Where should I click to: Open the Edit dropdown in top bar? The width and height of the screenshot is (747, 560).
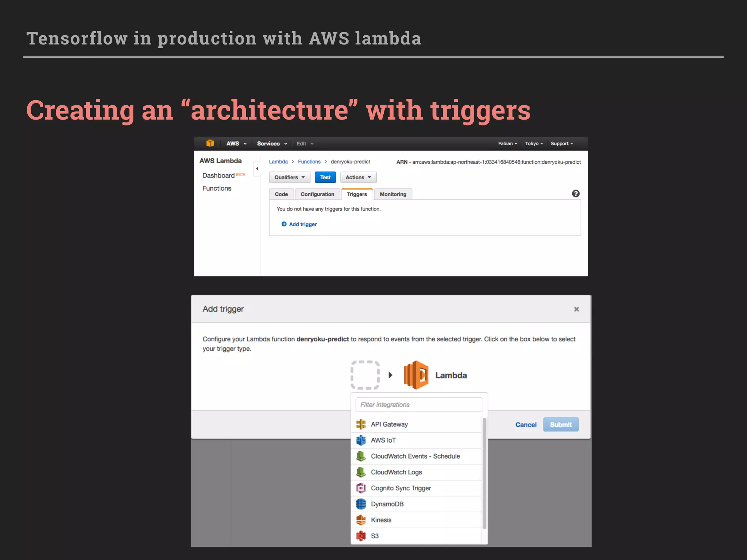305,144
